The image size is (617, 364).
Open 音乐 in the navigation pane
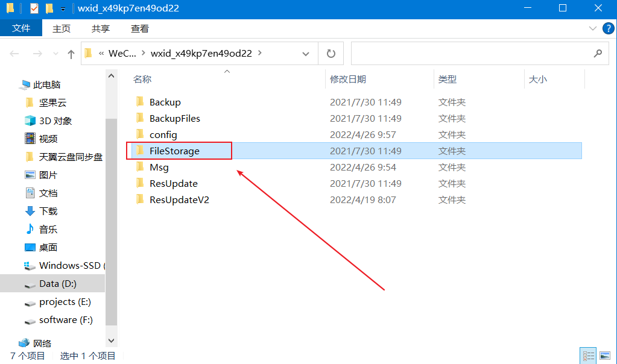pyautogui.click(x=48, y=229)
